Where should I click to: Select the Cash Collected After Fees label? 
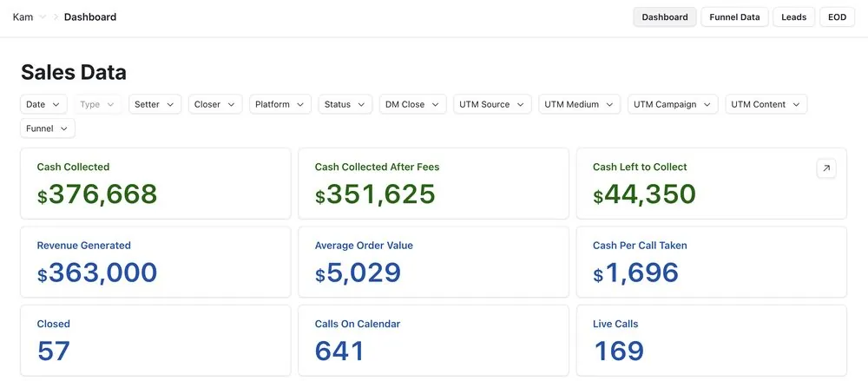377,167
